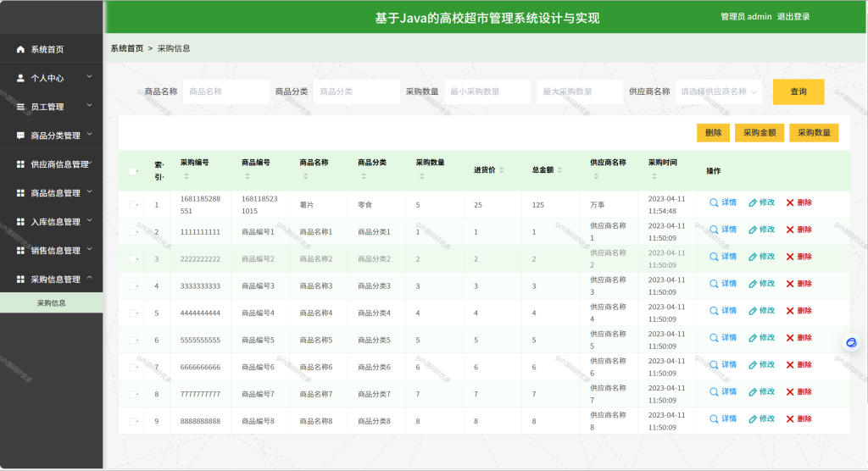Focus the 商品名称 search input
This screenshot has height=471, width=868.
[x=225, y=91]
